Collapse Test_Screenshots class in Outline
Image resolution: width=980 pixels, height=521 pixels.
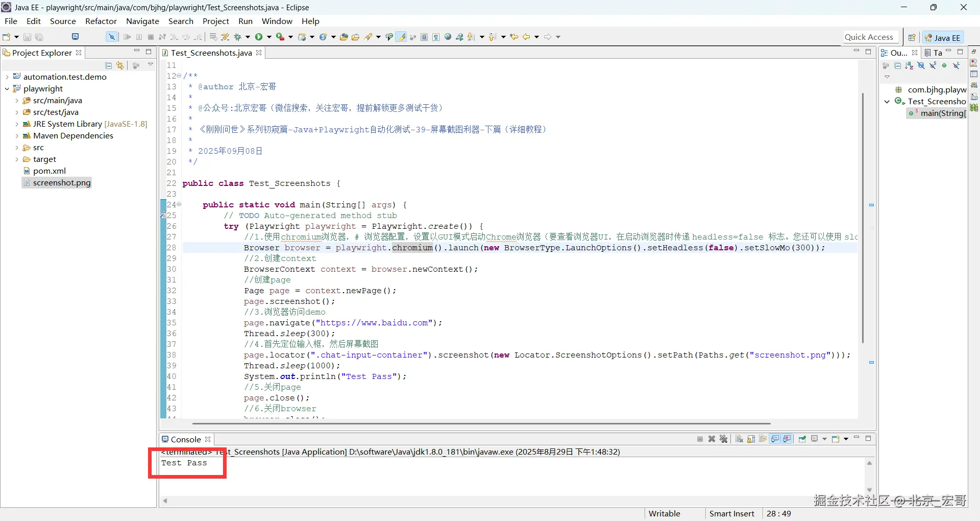click(x=887, y=102)
